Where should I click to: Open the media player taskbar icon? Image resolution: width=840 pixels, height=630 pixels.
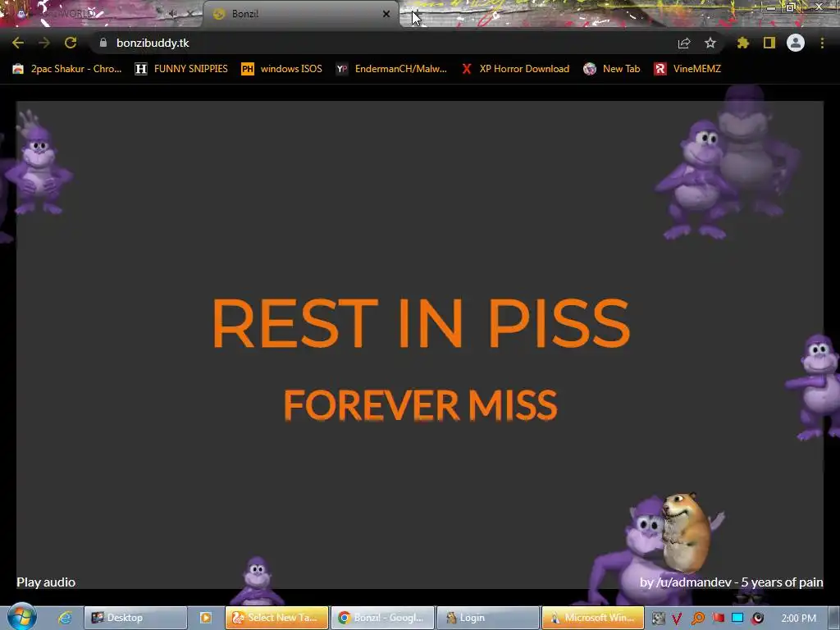coord(206,618)
